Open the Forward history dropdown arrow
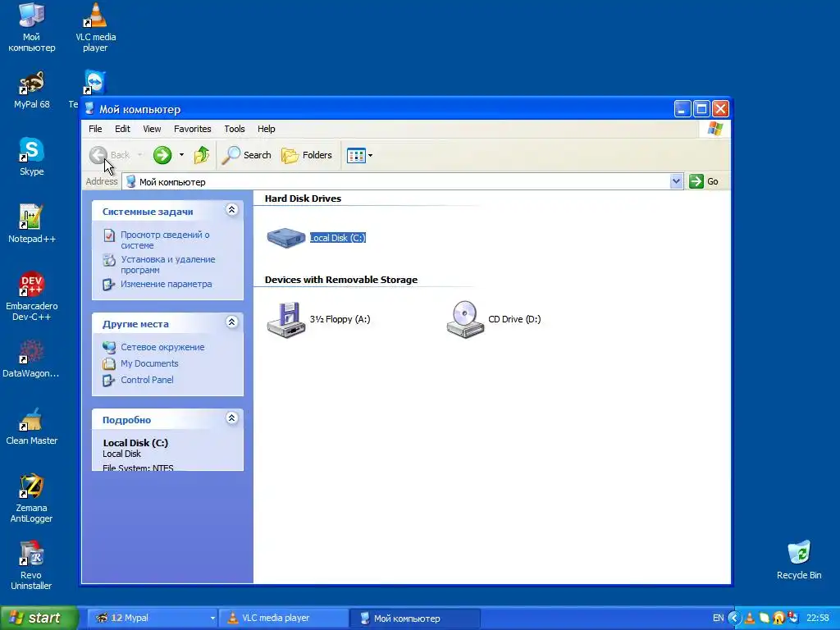The height and width of the screenshot is (630, 840). click(x=181, y=155)
